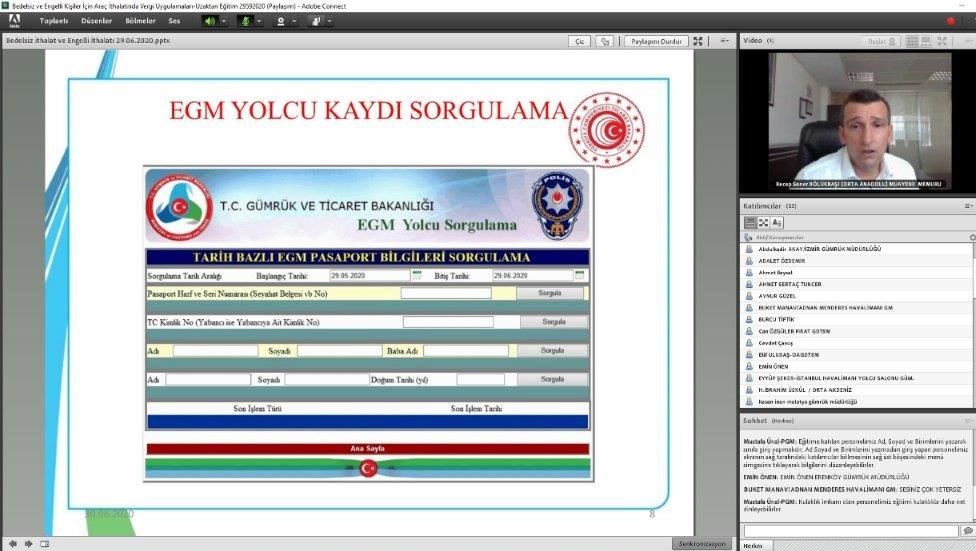Expand the microphone options dropdown arrow

tap(258, 20)
